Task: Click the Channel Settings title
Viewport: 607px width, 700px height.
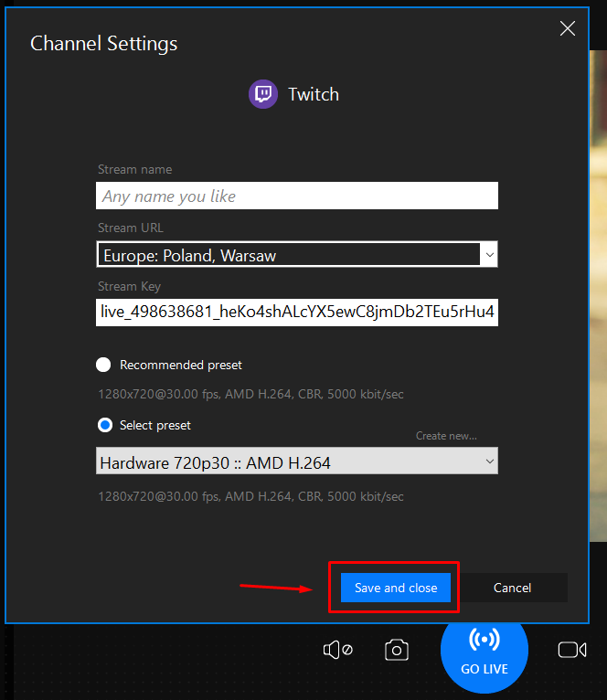Action: click(x=103, y=44)
